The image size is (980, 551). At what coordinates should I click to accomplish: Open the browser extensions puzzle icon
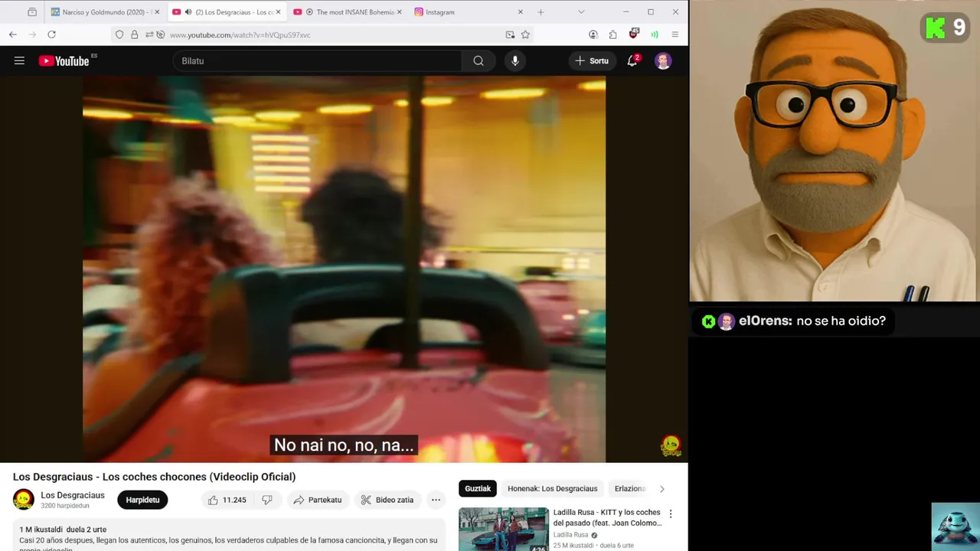(x=613, y=34)
